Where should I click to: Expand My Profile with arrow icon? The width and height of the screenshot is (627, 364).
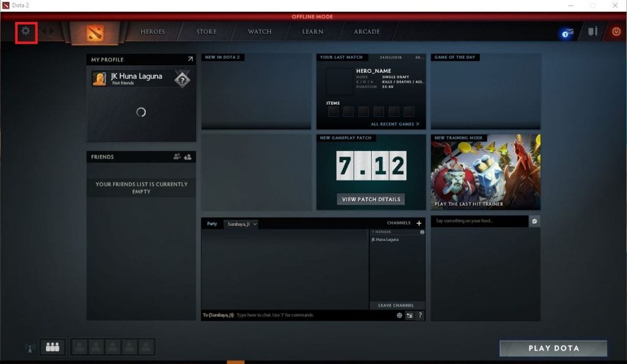point(190,59)
